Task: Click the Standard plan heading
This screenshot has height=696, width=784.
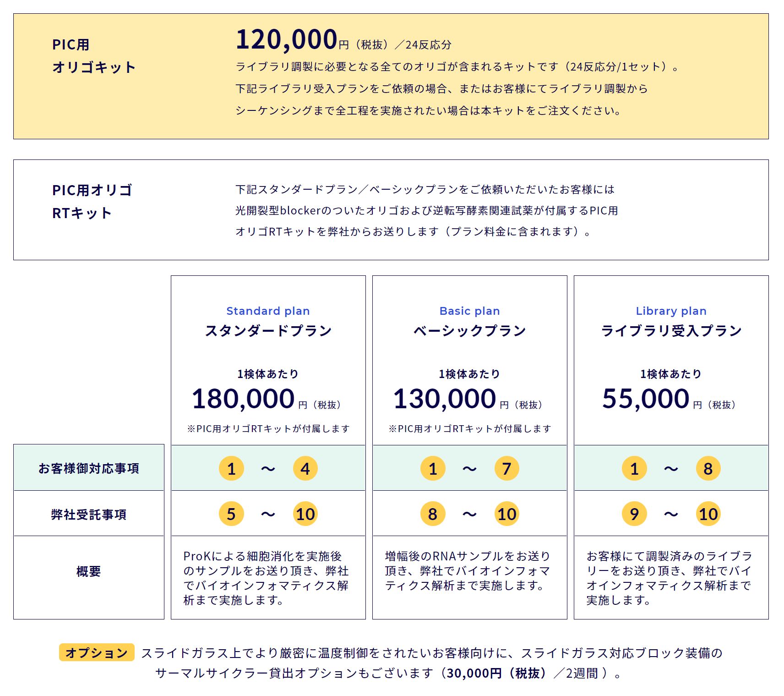Action: 268,311
